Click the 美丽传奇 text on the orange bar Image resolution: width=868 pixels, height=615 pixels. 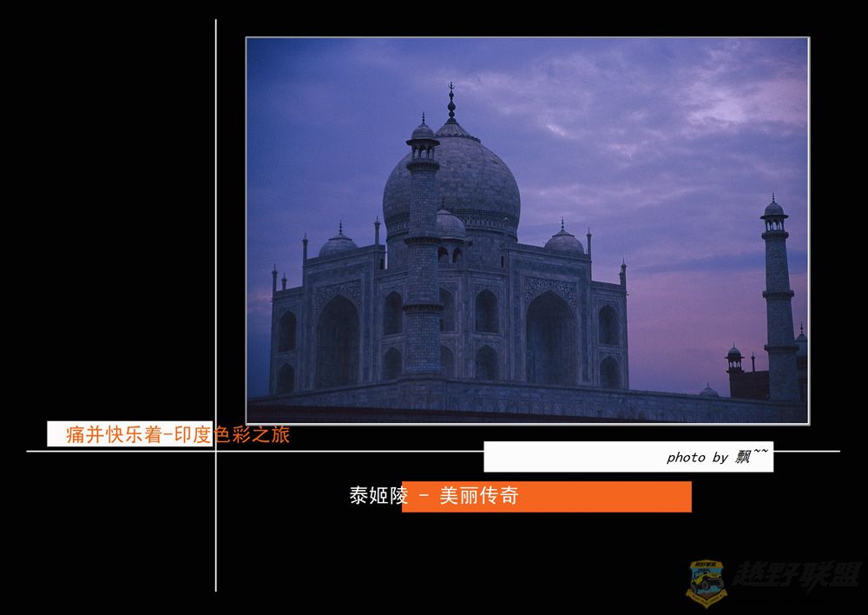pos(478,496)
